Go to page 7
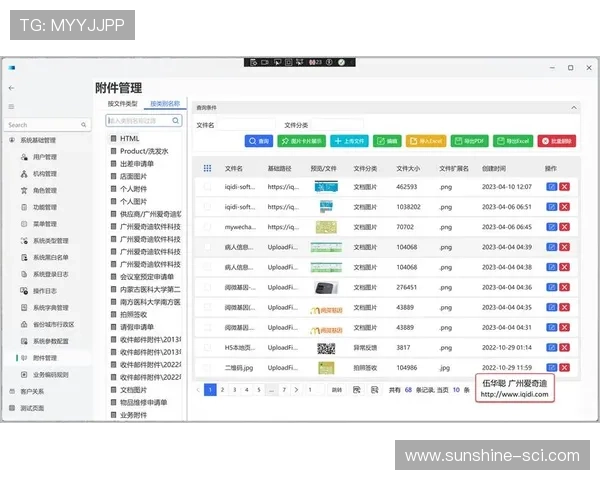 click(284, 390)
